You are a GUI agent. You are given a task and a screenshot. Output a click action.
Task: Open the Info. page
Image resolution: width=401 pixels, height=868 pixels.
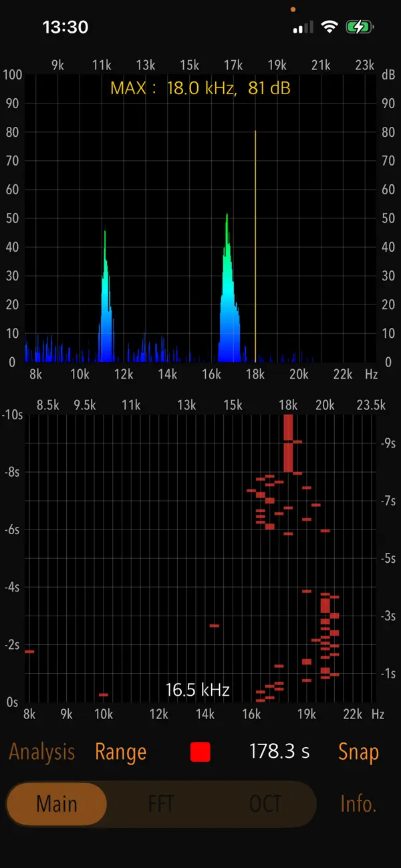click(x=358, y=804)
